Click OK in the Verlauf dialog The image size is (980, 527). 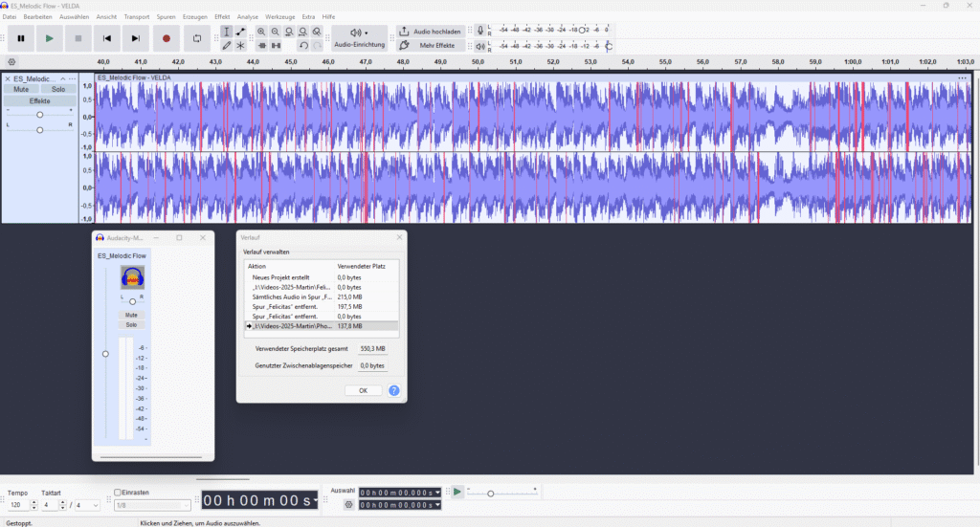(x=363, y=390)
